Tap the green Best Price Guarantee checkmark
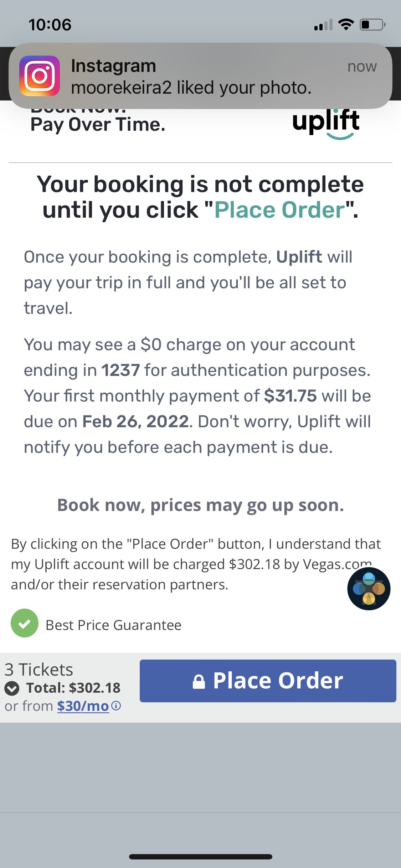Screen dimensions: 401x868 point(24,623)
